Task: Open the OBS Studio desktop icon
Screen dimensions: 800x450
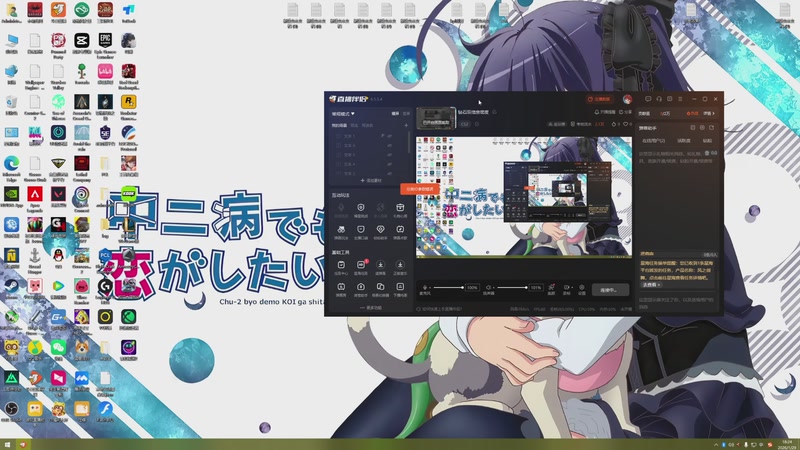Action: coord(11,409)
